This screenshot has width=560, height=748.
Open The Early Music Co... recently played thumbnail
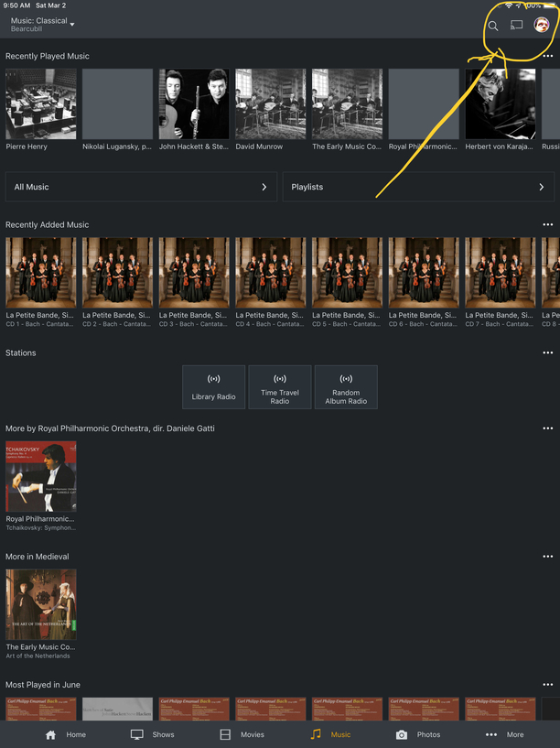348,104
